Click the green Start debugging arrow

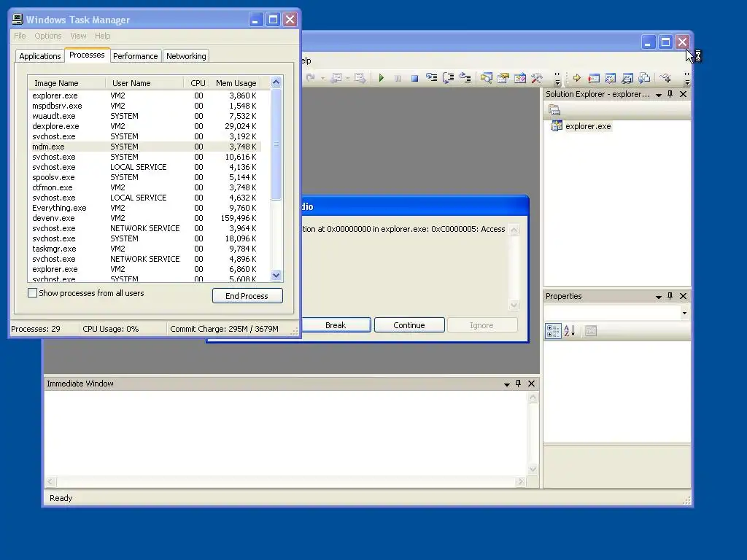pos(381,77)
